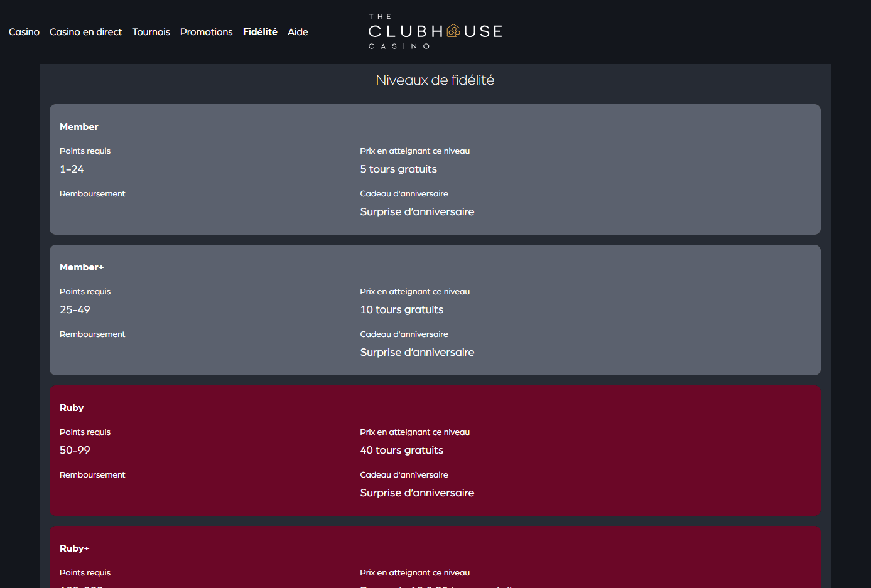
Task: Click the Clubhouse Casino logo
Action: 435,31
